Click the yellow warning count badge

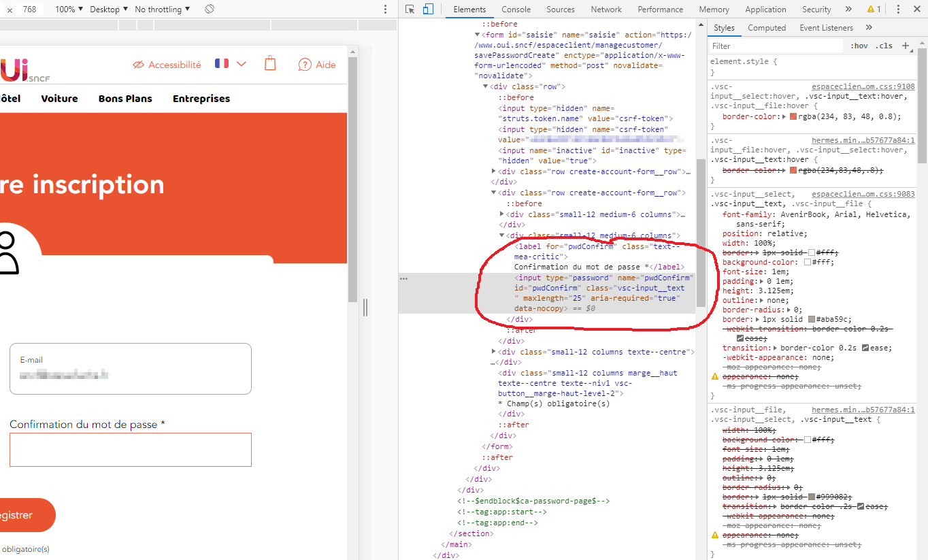tap(874, 10)
